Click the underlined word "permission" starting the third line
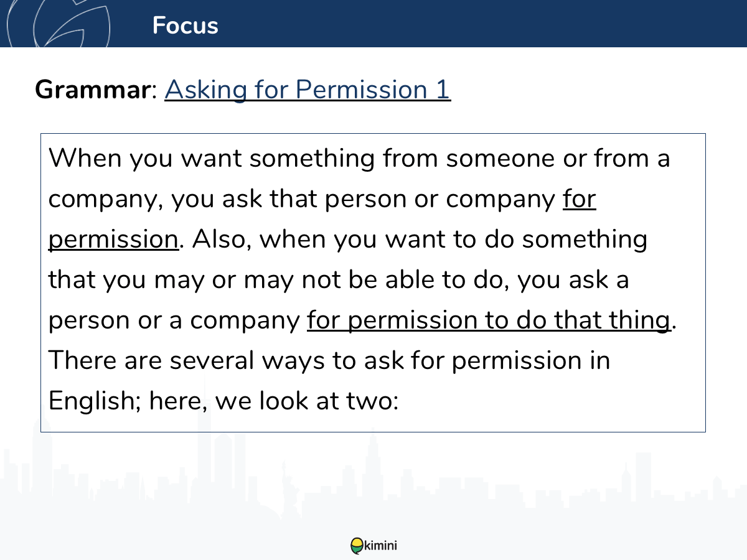 (114, 240)
